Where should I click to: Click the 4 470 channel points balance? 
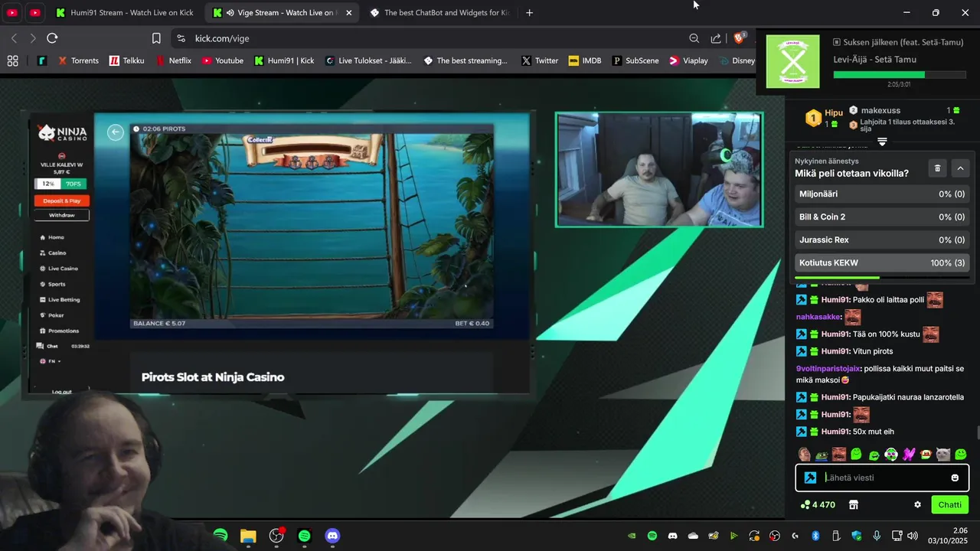[818, 505]
